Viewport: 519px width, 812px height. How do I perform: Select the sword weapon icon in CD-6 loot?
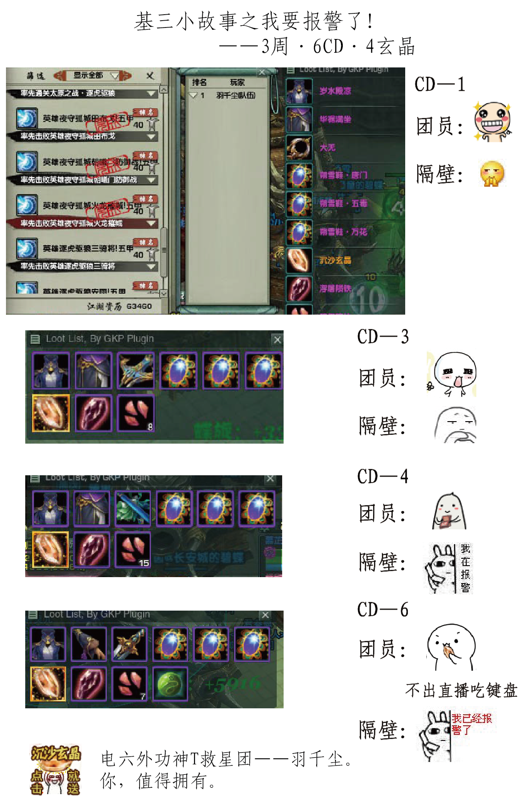pyautogui.click(x=130, y=644)
